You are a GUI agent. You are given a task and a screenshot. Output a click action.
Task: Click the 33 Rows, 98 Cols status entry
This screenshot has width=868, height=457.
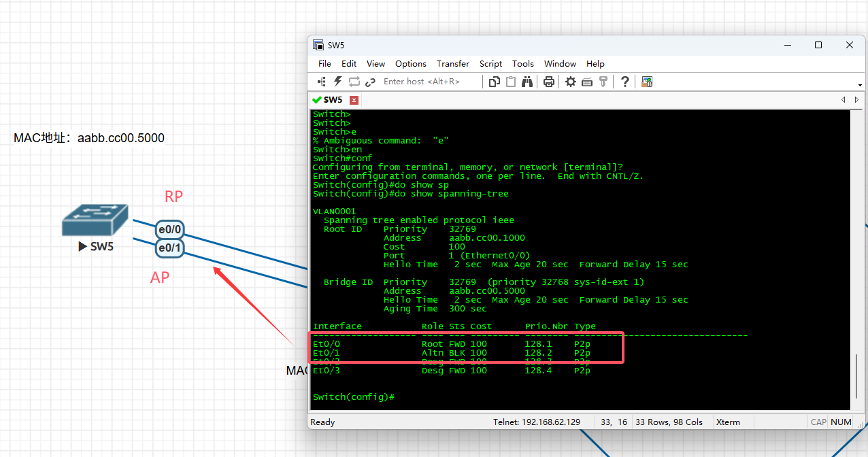coord(669,422)
